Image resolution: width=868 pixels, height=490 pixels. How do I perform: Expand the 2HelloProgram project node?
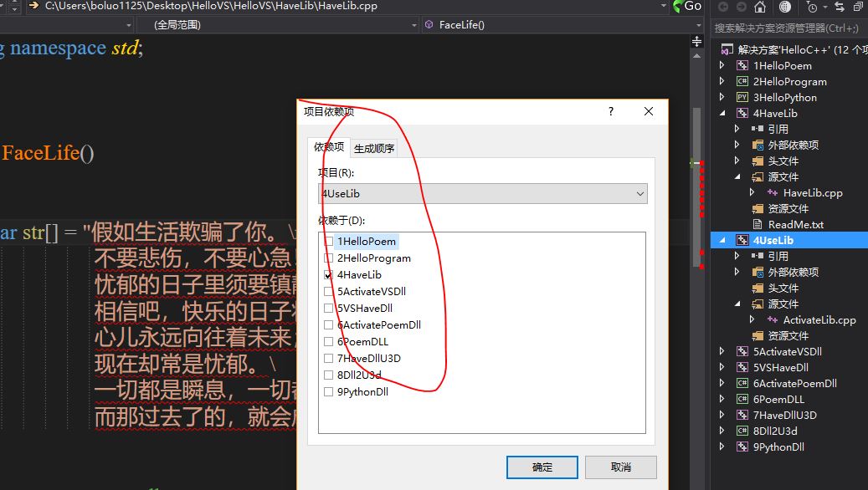click(722, 81)
